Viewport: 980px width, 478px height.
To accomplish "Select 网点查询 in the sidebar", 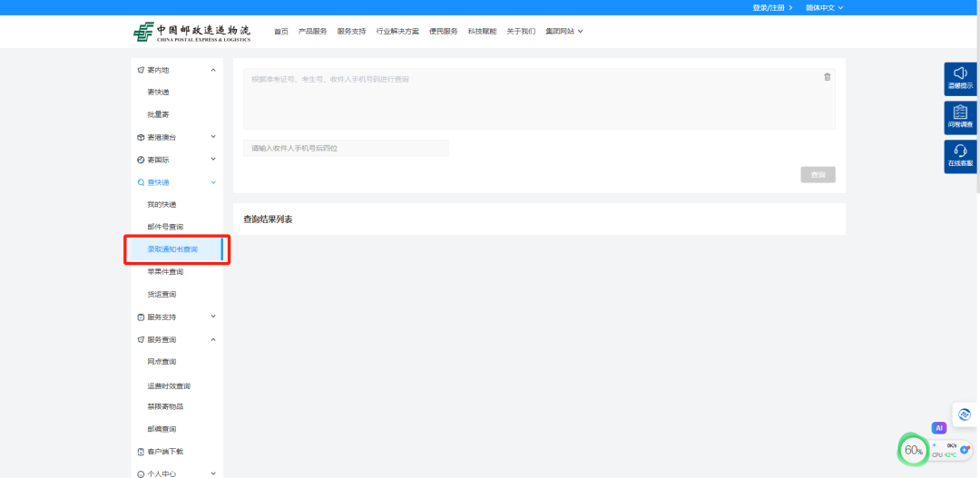I will coord(162,362).
